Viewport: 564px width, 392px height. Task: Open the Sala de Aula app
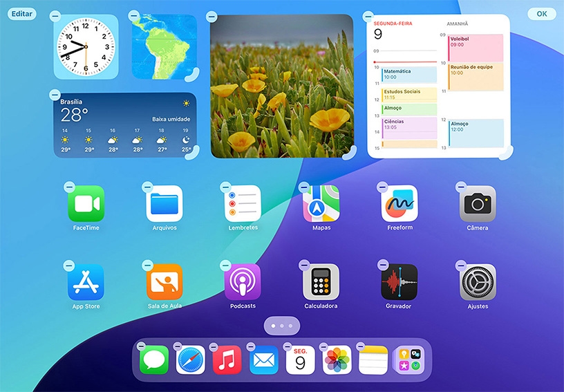click(164, 282)
